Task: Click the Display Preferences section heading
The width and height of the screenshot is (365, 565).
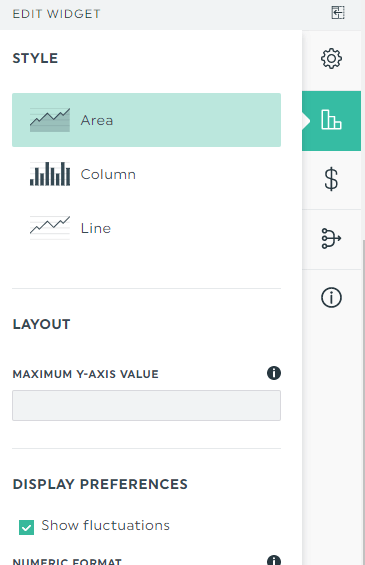Action: coord(100,484)
